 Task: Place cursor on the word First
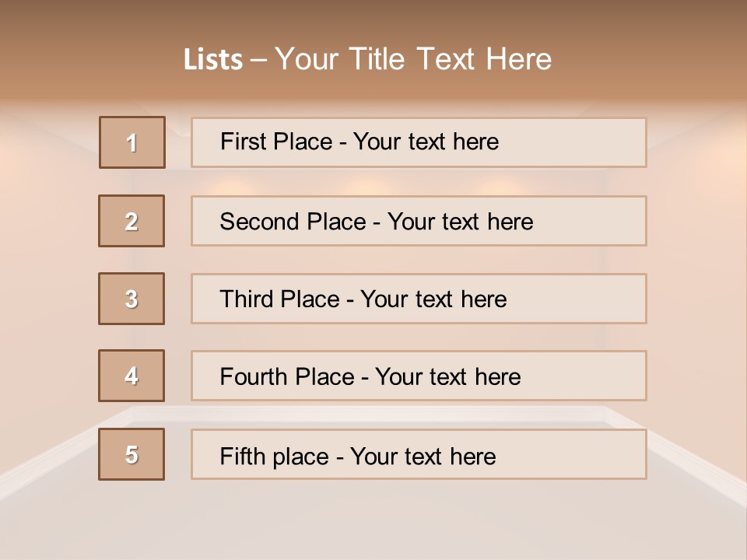pyautogui.click(x=242, y=142)
